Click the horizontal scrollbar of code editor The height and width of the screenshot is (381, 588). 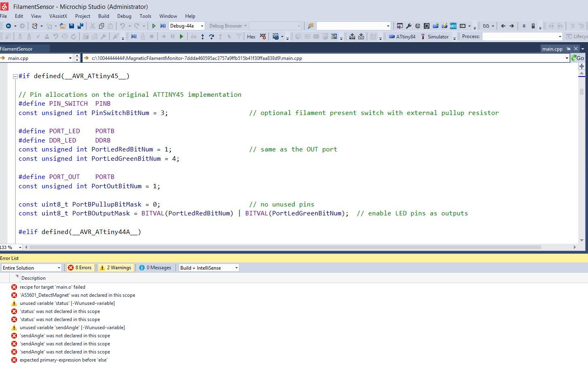click(285, 247)
